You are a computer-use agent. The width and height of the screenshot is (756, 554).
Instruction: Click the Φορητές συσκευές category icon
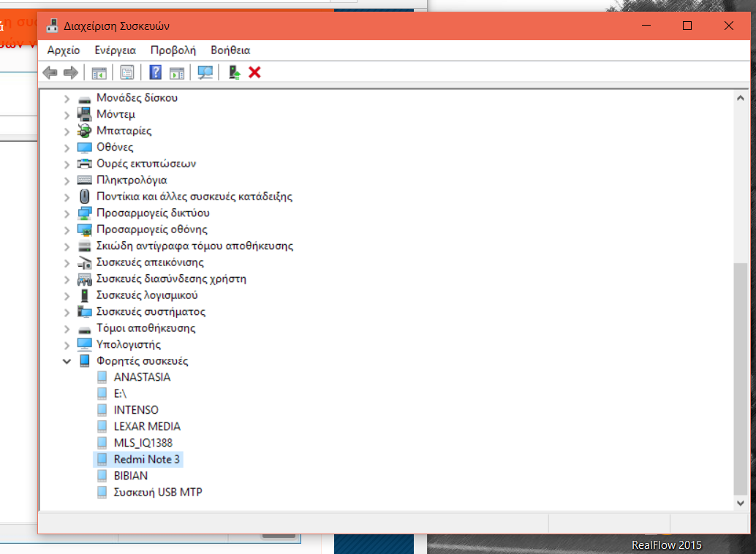point(84,360)
